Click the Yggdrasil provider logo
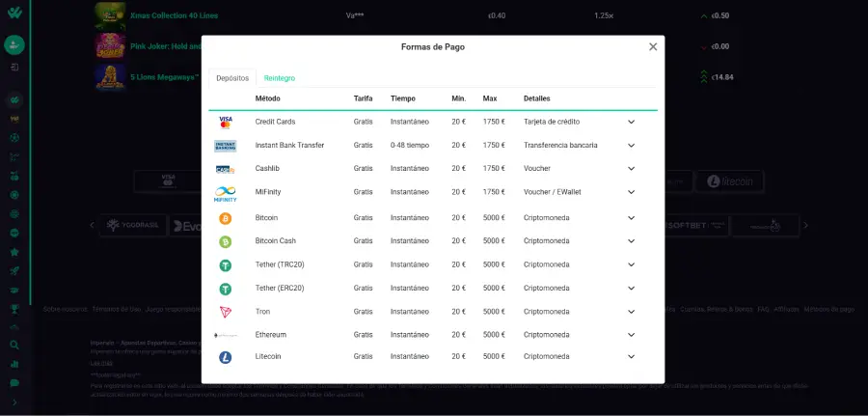Viewport: 868px width, 416px height. 133,226
